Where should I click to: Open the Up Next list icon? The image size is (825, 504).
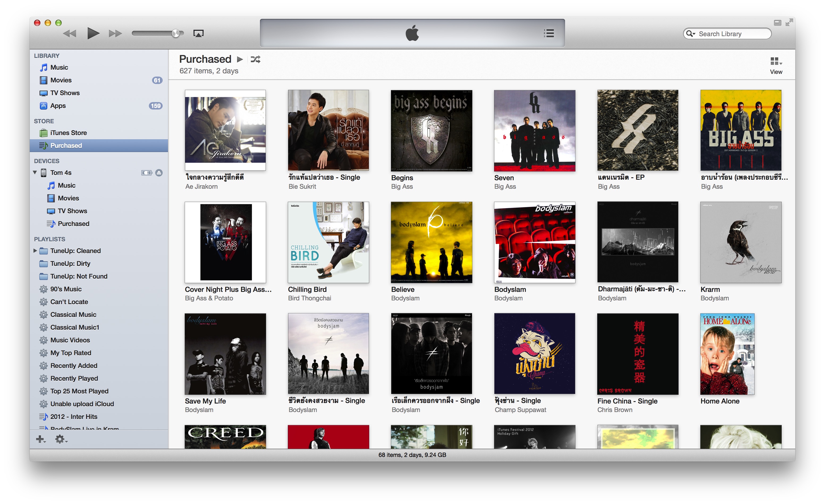coord(549,33)
